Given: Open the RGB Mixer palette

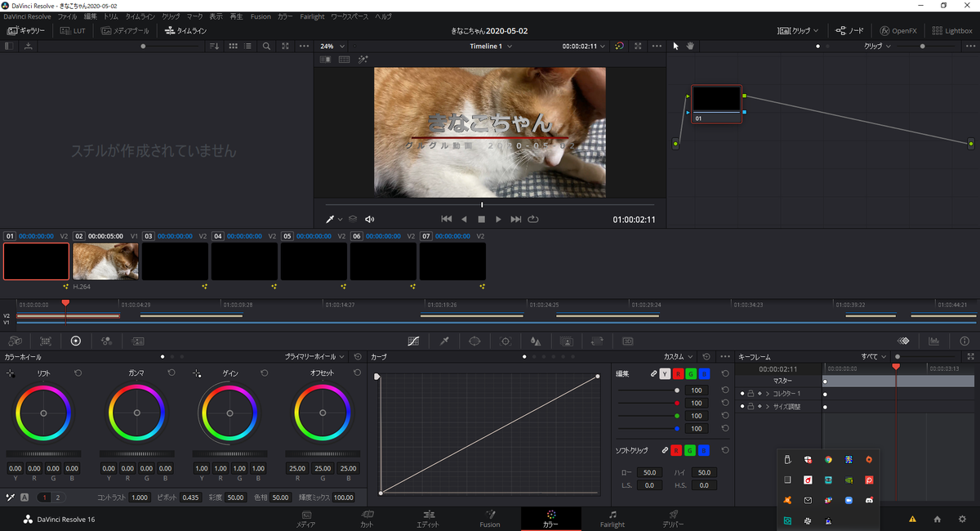Looking at the screenshot, I should pos(106,341).
